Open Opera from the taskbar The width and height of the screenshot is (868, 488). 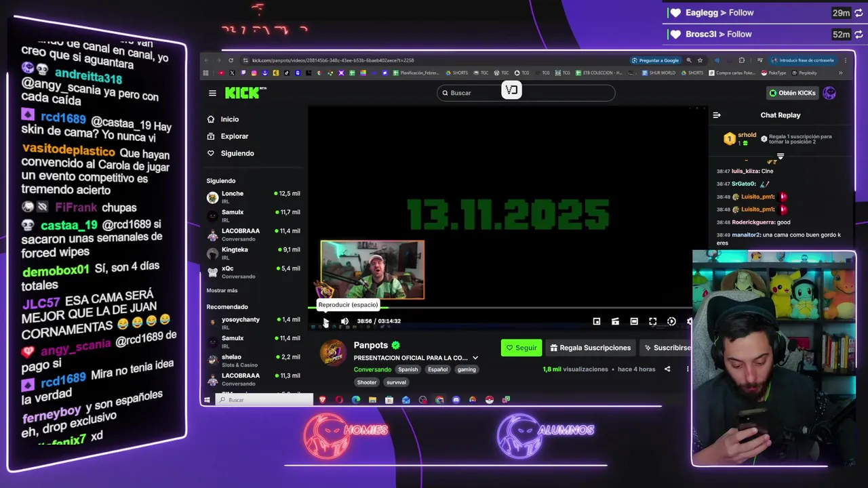(x=339, y=400)
